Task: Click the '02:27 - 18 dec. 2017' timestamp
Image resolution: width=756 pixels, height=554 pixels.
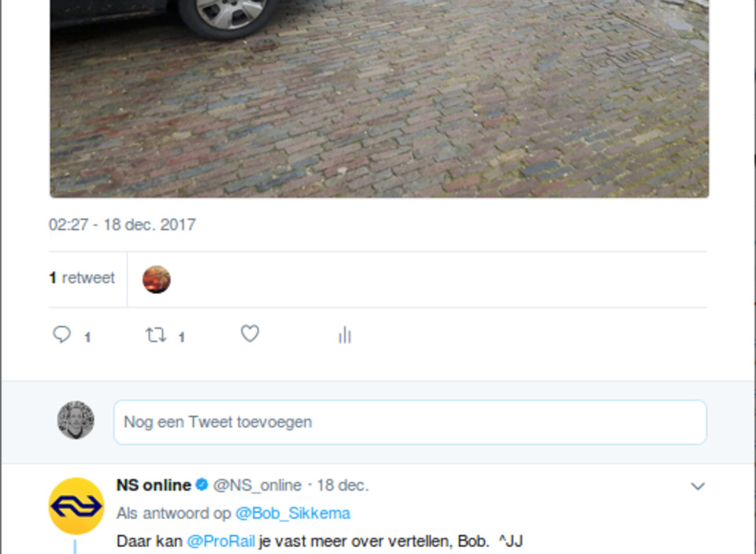Action: click(x=122, y=225)
